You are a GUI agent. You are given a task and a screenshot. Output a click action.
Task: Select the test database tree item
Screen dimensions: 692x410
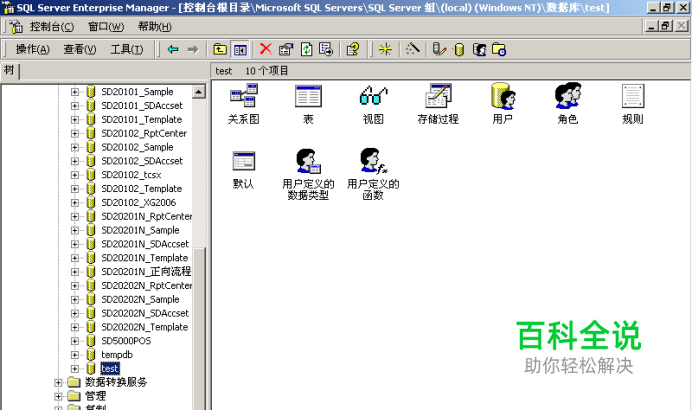[109, 369]
